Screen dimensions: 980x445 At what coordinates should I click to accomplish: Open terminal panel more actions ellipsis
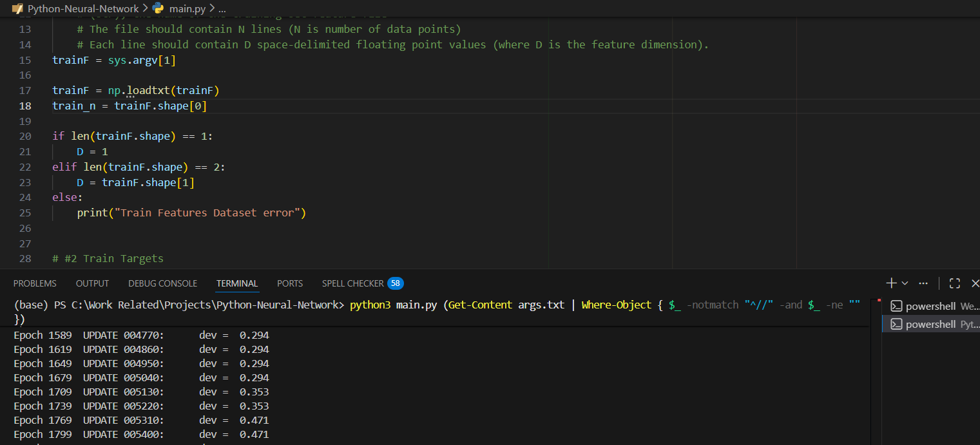(923, 283)
